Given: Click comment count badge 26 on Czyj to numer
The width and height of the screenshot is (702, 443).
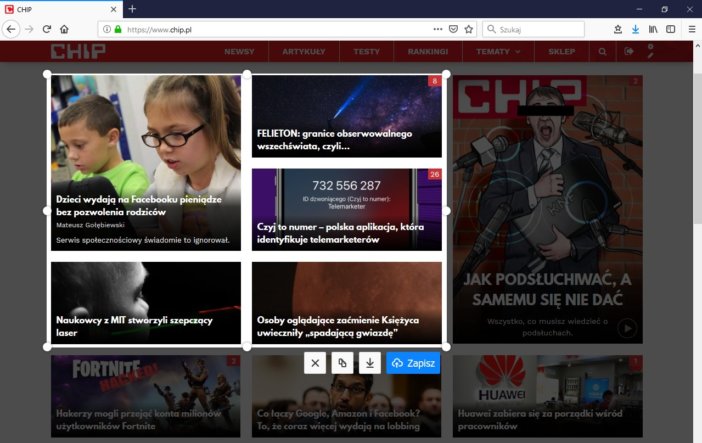Looking at the screenshot, I should click(434, 174).
